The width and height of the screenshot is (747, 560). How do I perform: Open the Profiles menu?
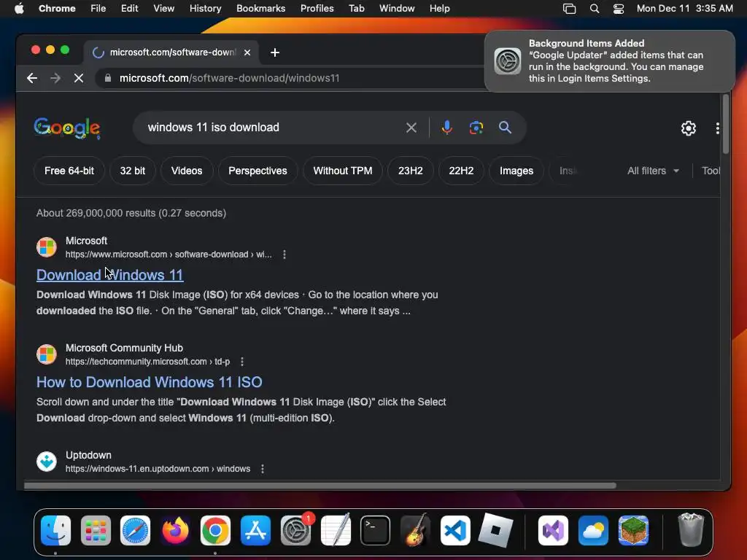click(x=317, y=9)
